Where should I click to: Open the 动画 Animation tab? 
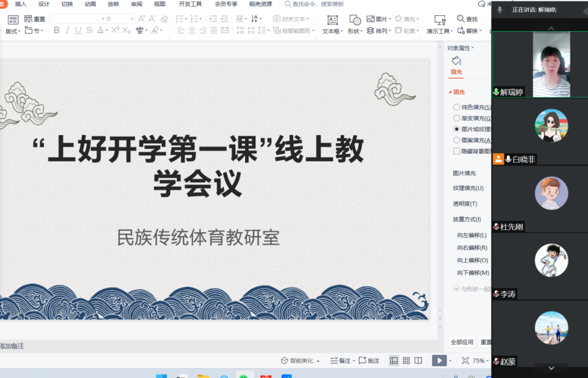(90, 4)
